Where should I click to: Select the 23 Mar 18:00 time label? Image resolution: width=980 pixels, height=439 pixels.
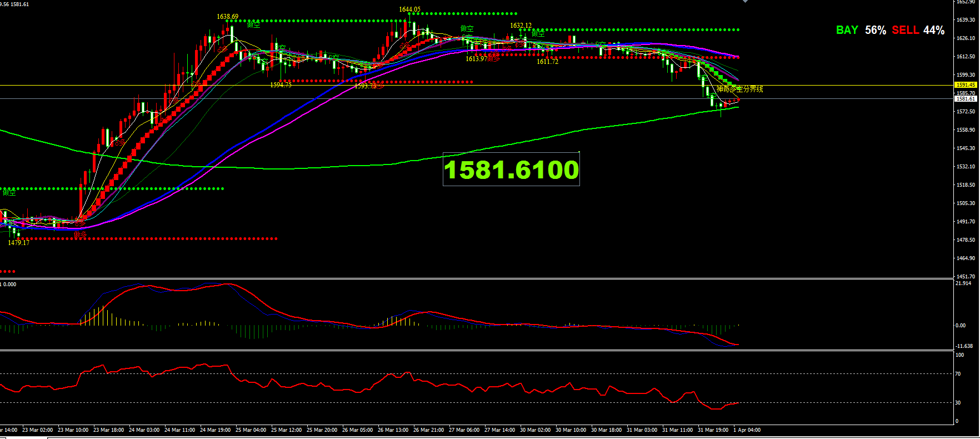point(109,430)
